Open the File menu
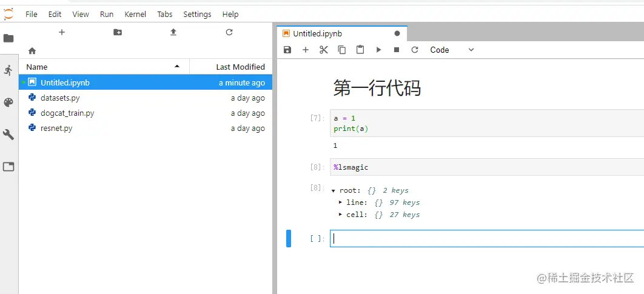Image resolution: width=644 pixels, height=294 pixels. [31, 14]
